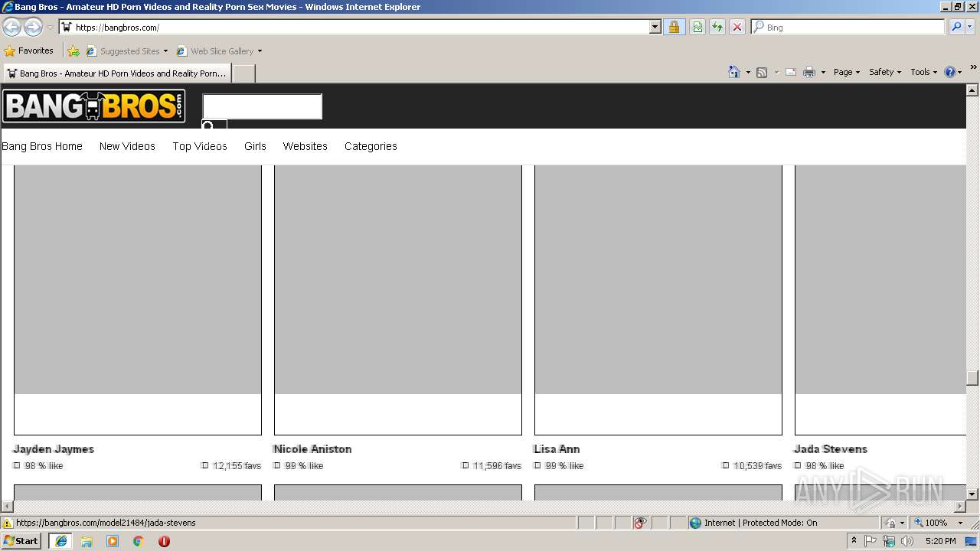Open the Windows Start menu
The height and width of the screenshot is (551, 980).
point(21,540)
